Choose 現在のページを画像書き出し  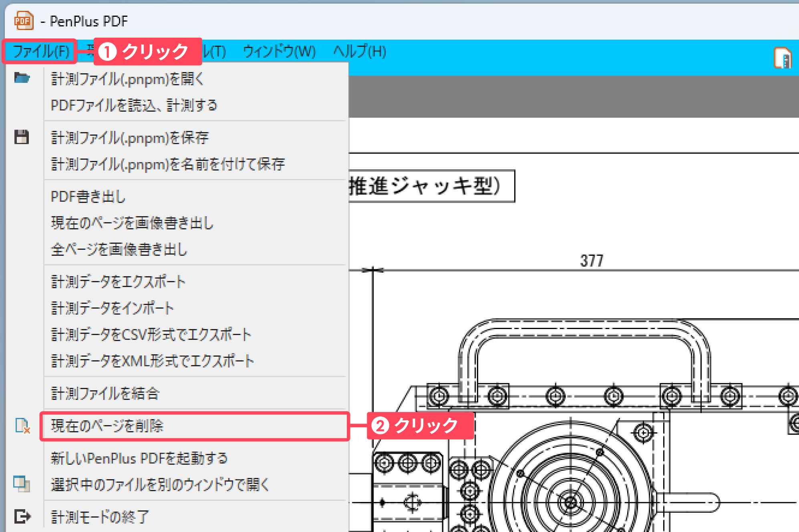(x=132, y=223)
